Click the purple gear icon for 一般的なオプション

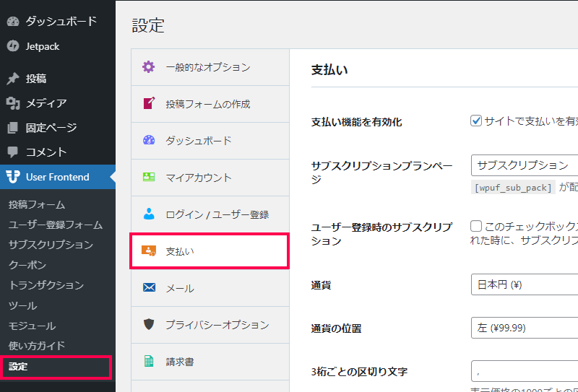149,67
